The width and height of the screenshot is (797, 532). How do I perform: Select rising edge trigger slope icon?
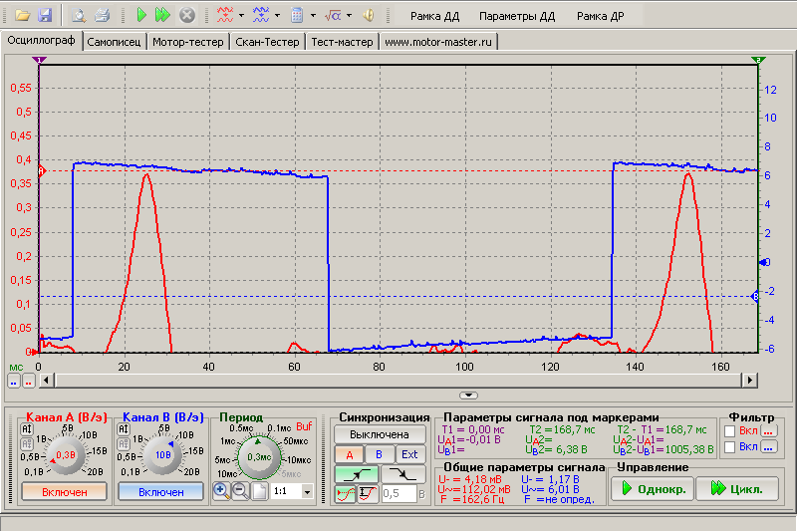(356, 474)
